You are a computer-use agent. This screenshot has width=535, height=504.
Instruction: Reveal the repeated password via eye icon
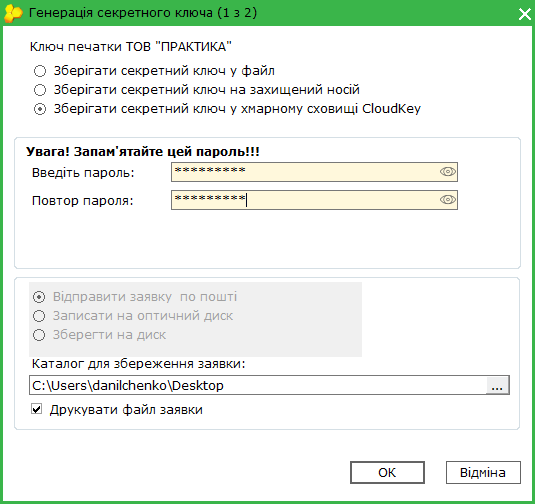point(447,199)
